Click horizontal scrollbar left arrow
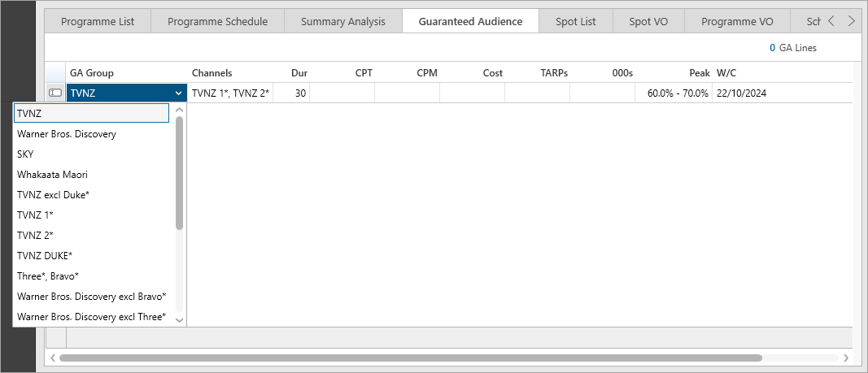868x373 pixels. tap(53, 358)
